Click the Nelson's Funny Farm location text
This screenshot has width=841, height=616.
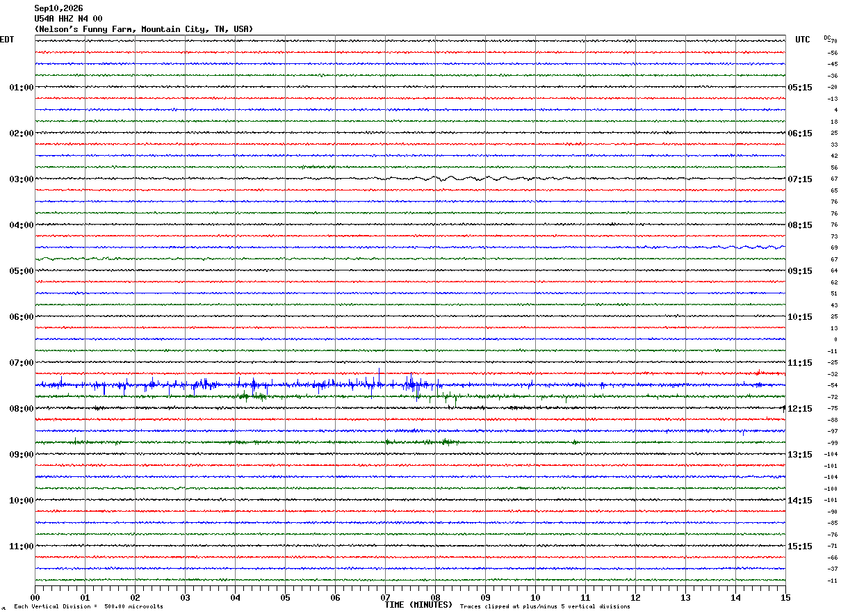pos(144,29)
